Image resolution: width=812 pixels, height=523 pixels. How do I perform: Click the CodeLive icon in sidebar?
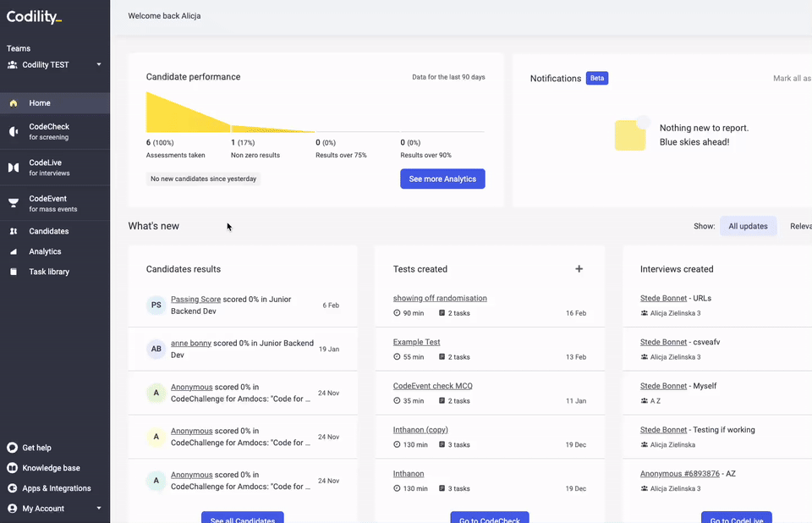pos(14,168)
